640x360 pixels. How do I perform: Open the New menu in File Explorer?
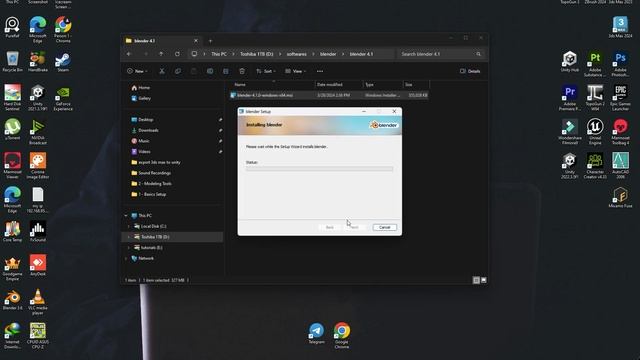[x=138, y=71]
